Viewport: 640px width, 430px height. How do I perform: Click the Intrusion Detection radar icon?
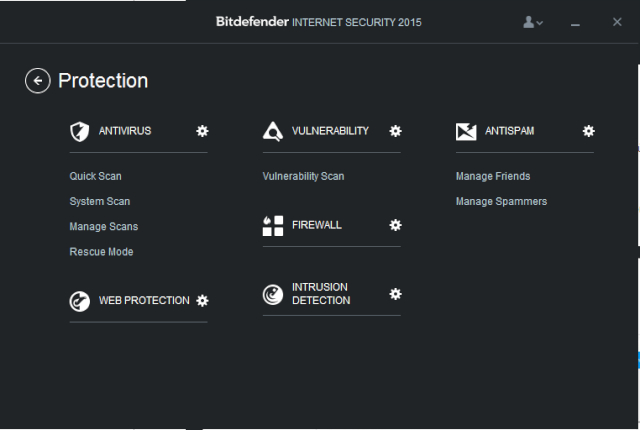[x=273, y=295]
